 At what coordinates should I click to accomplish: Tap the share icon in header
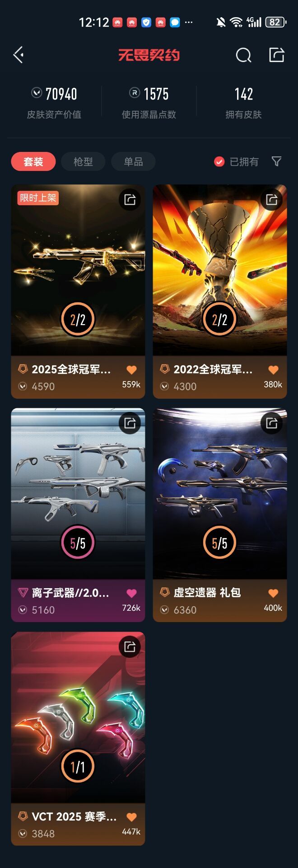point(276,55)
